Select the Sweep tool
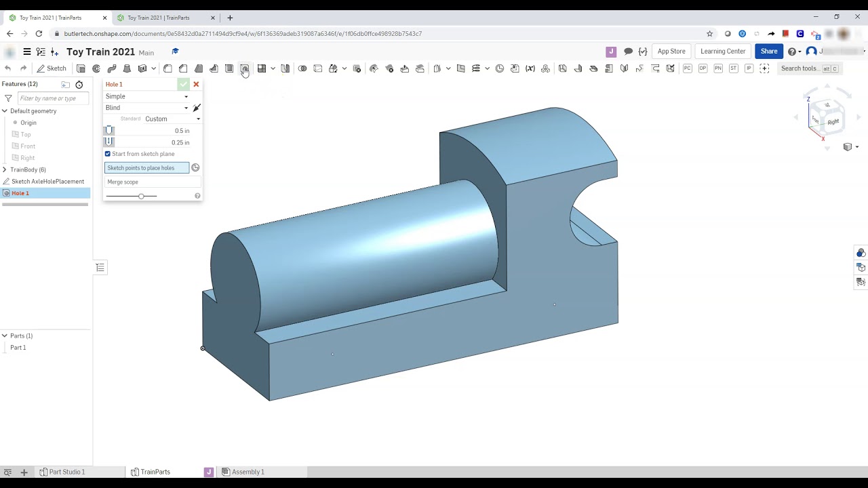868x488 pixels. pos(112,68)
